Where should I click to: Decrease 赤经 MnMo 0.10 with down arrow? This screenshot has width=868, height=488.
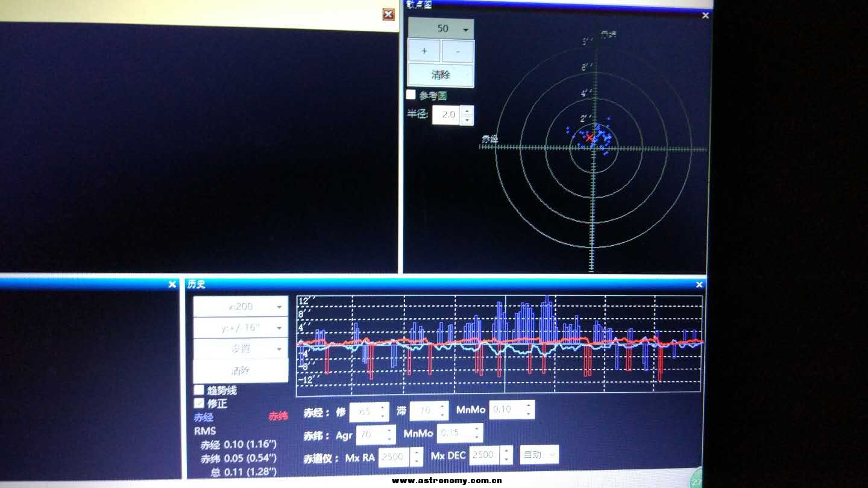[x=529, y=414]
